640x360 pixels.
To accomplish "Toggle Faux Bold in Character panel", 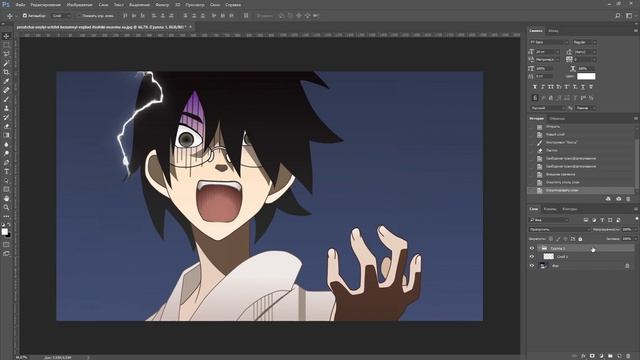I will pyautogui.click(x=535, y=87).
